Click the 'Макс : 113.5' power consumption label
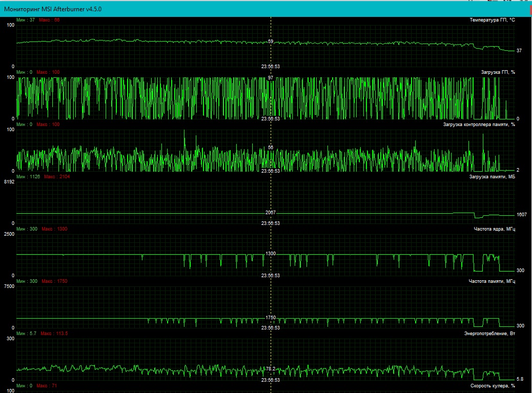The height and width of the screenshot is (393, 532). (x=54, y=334)
